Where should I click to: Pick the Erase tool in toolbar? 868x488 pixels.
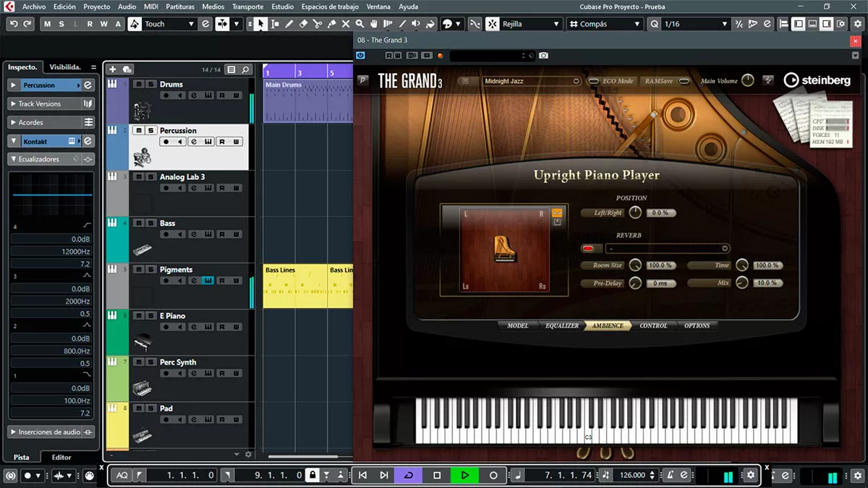303,24
